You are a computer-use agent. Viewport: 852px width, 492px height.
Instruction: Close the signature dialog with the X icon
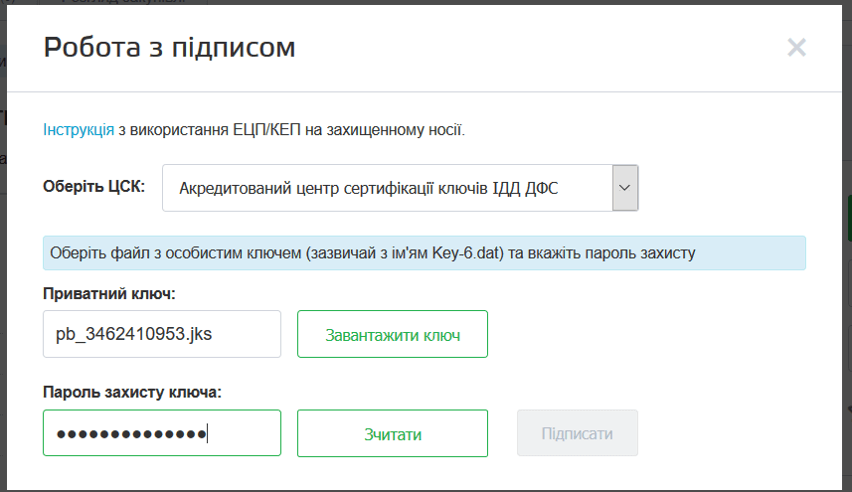pos(796,47)
